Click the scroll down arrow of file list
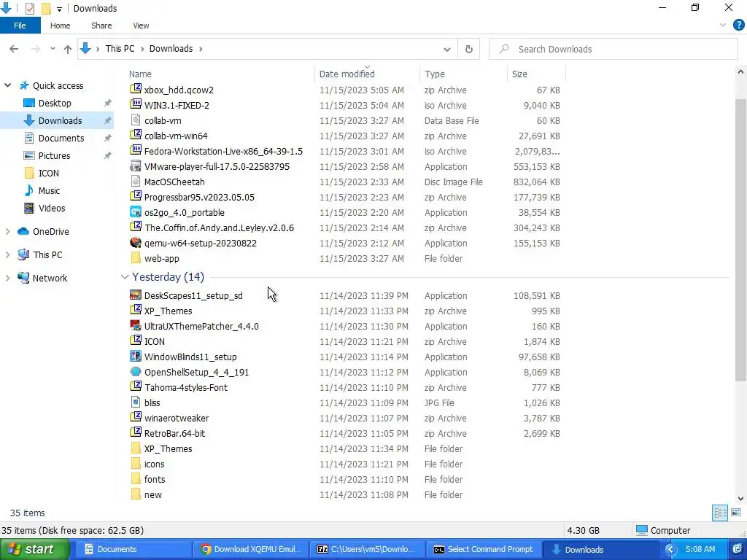 740,499
